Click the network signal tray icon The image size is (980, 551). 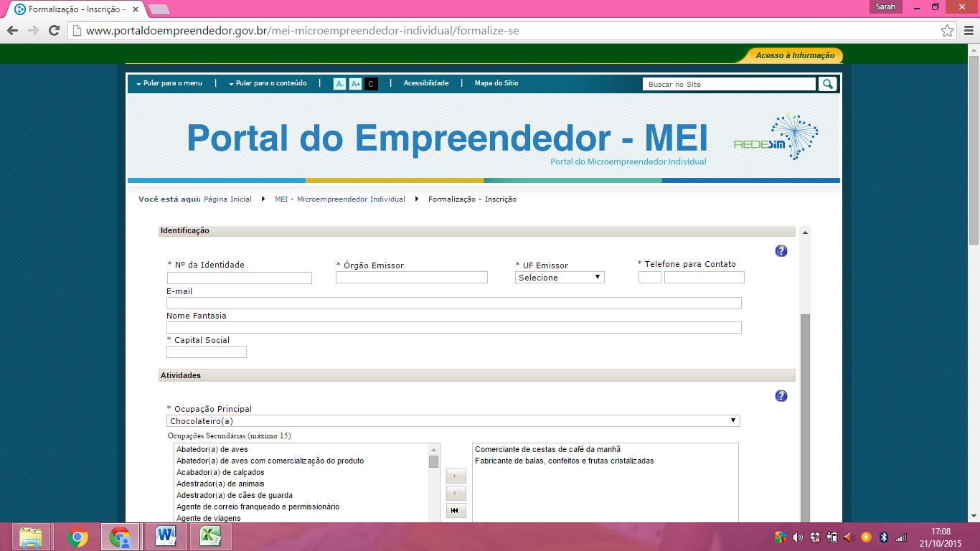901,537
